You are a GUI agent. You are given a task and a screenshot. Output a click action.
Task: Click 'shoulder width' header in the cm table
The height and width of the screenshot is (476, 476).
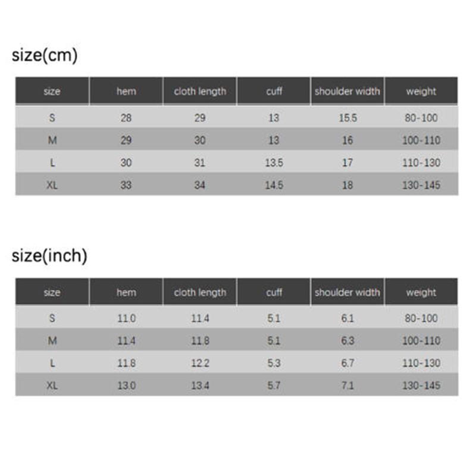[347, 92]
